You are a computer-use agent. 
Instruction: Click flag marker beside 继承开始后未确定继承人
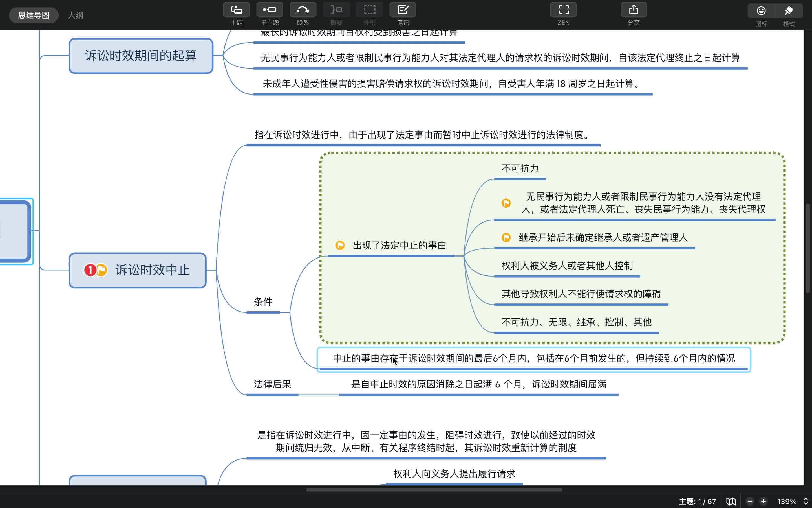[x=506, y=238]
